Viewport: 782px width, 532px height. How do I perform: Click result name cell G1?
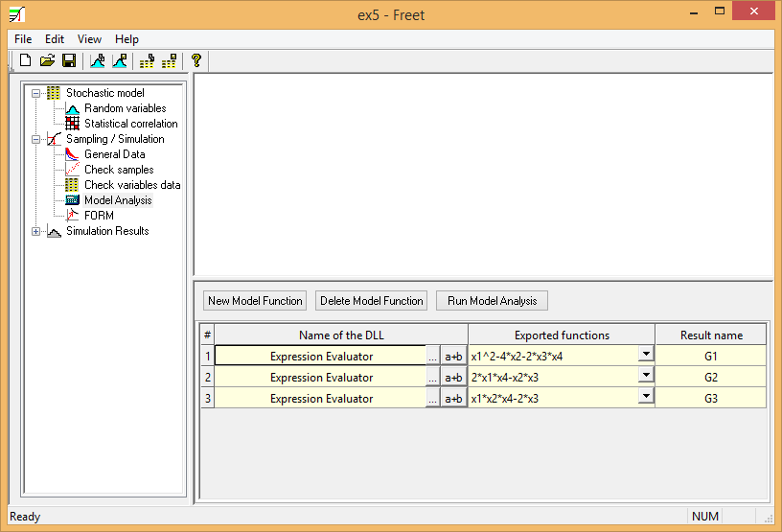711,357
